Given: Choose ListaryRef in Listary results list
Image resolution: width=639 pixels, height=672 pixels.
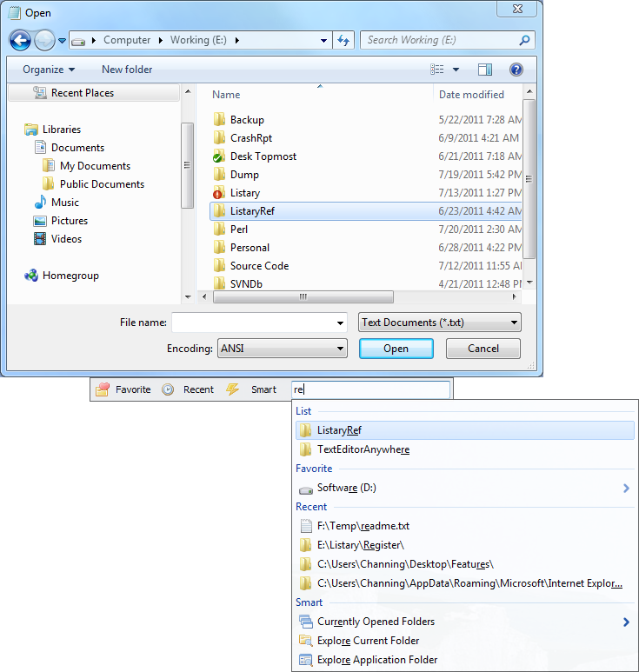Looking at the screenshot, I should click(x=464, y=430).
